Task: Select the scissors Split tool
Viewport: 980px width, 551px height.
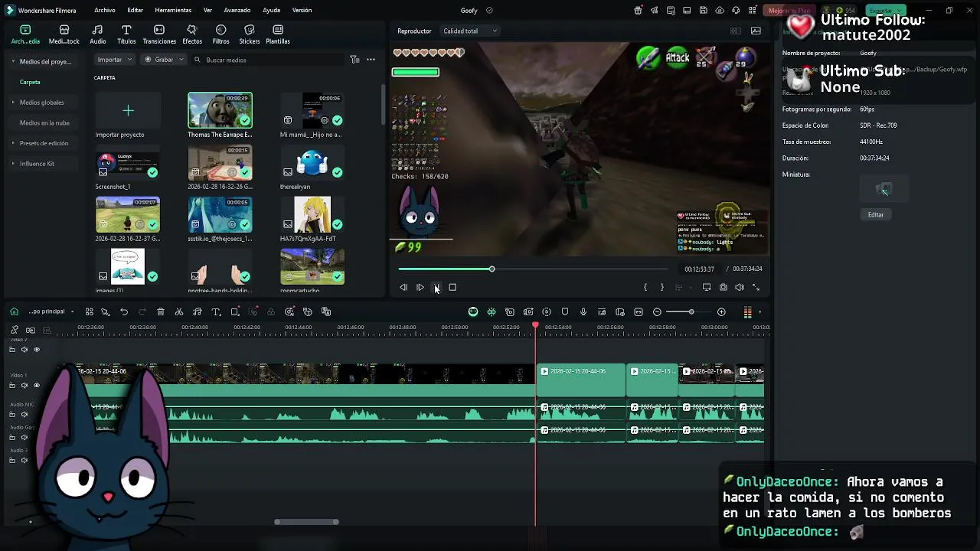Action: (179, 311)
